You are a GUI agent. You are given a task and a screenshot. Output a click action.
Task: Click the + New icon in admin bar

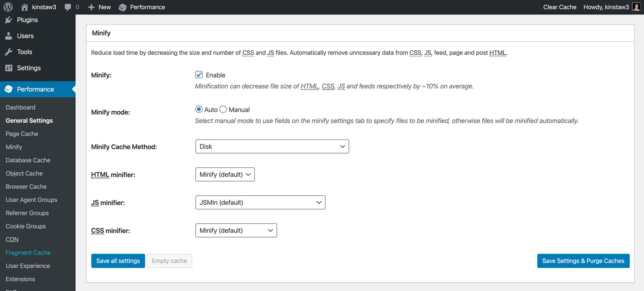(x=91, y=7)
